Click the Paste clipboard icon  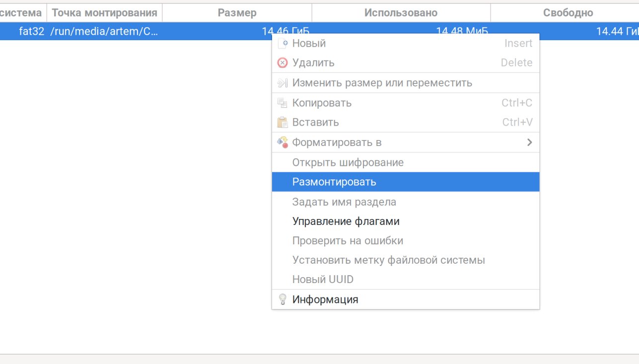coord(283,122)
